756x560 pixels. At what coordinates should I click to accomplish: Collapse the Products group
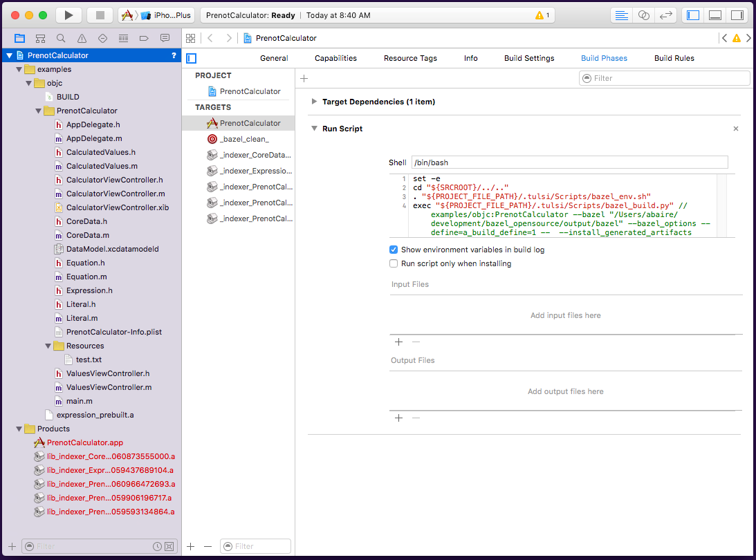click(19, 429)
